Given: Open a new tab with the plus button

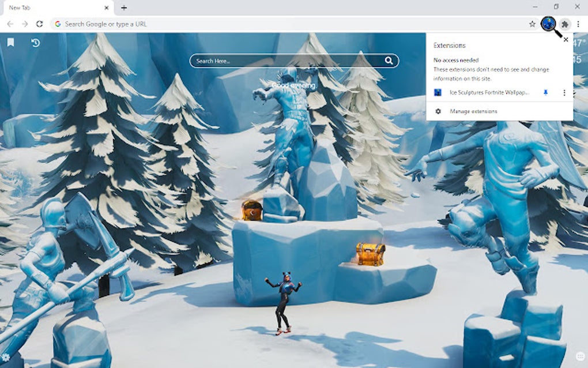Looking at the screenshot, I should pyautogui.click(x=124, y=7).
